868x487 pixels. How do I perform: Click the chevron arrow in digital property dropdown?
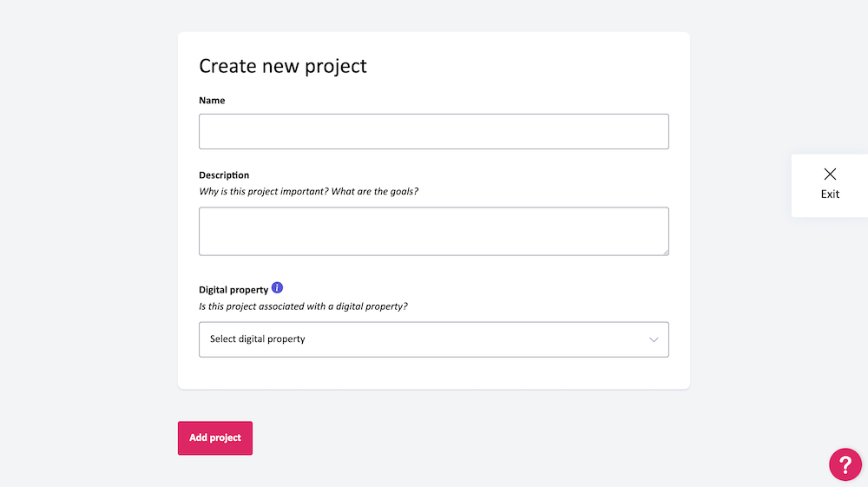654,339
